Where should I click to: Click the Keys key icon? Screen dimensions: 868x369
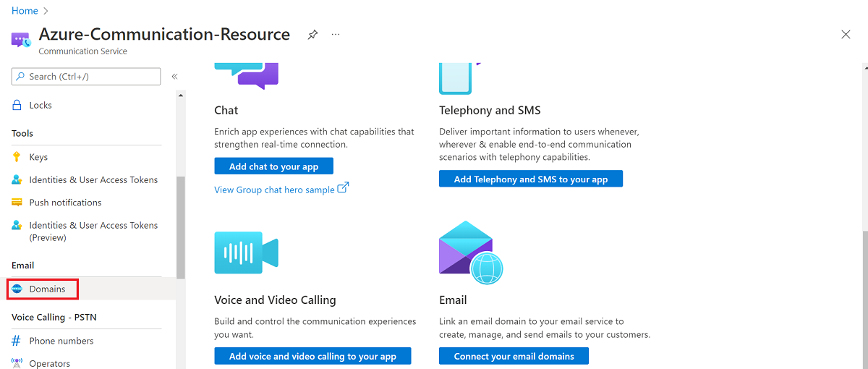[17, 157]
